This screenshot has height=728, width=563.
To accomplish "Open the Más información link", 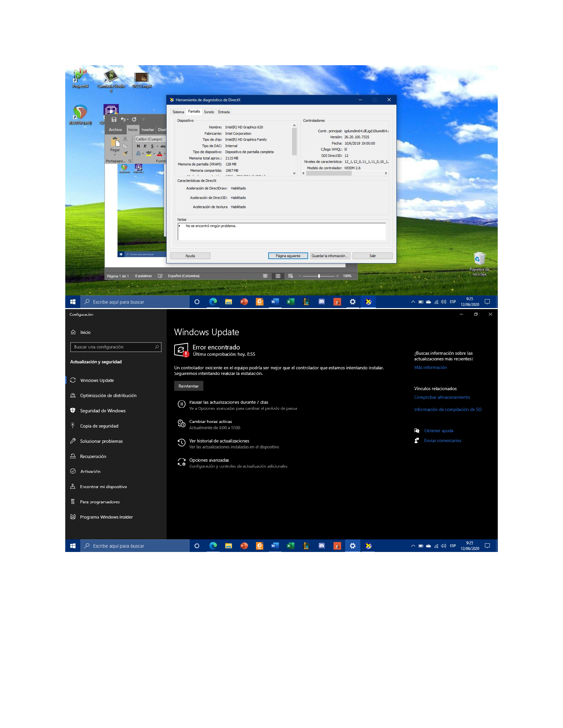I will (430, 367).
